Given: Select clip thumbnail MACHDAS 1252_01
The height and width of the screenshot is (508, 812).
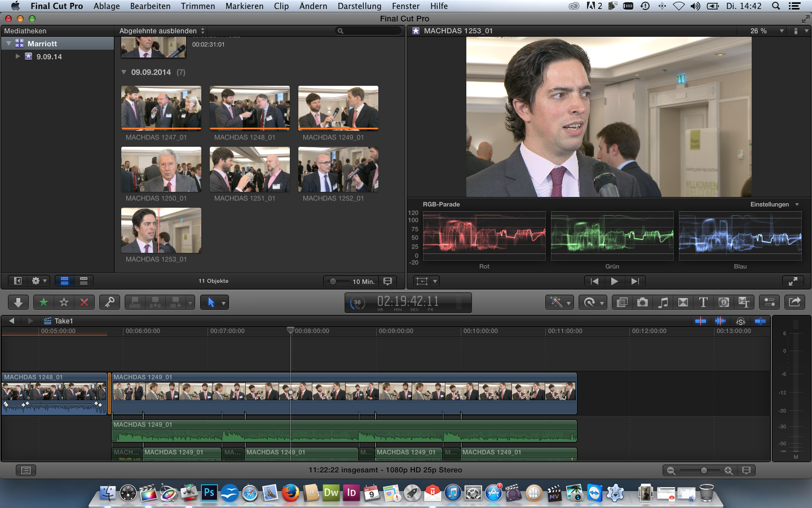Looking at the screenshot, I should pos(338,169).
